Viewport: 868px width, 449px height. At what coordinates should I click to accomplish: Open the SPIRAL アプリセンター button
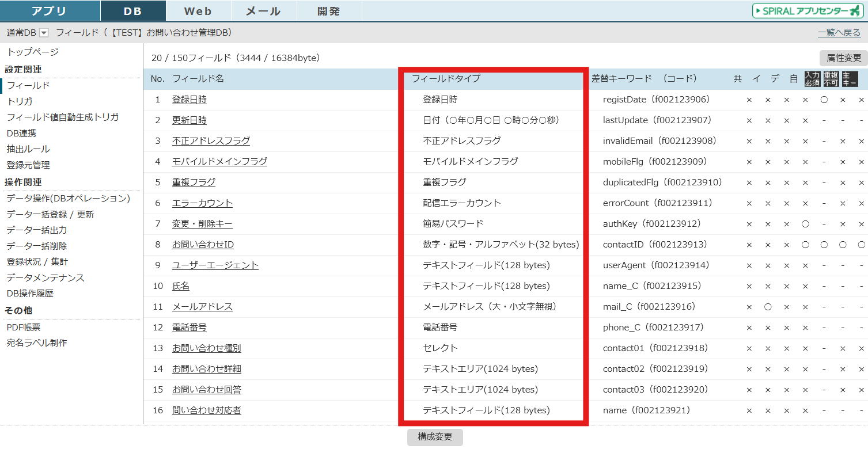click(808, 11)
